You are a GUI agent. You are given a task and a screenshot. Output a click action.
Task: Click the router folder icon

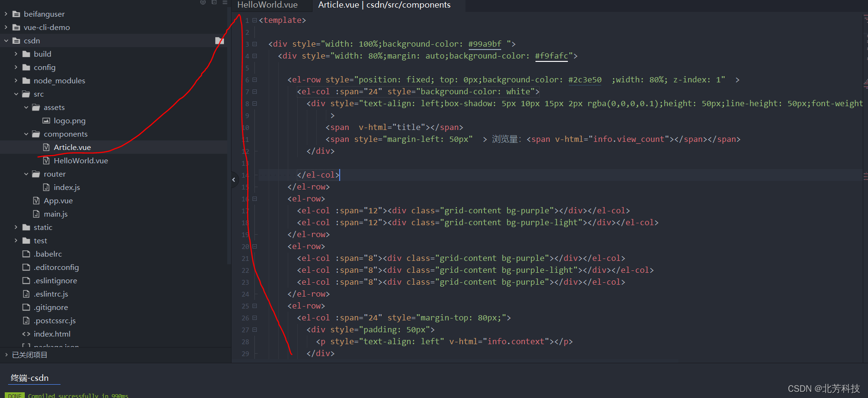coord(36,174)
